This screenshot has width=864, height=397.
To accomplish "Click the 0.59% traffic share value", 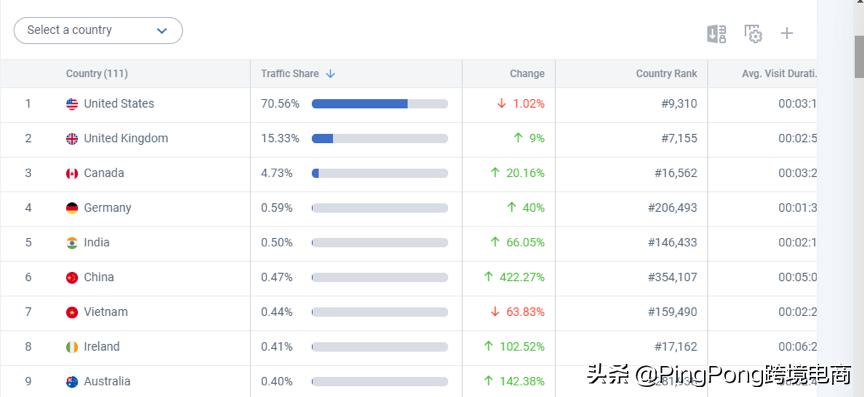I will tap(277, 208).
